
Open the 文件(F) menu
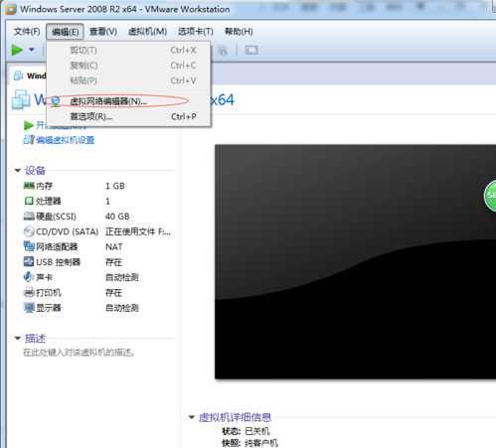(x=27, y=32)
